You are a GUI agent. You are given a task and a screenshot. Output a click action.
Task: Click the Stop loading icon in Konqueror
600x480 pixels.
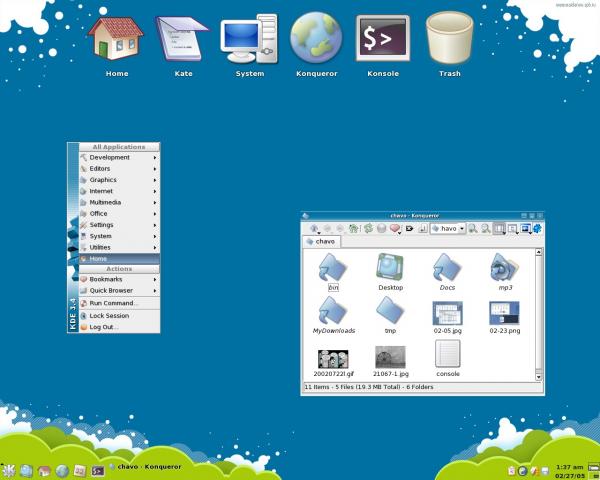coord(382,229)
